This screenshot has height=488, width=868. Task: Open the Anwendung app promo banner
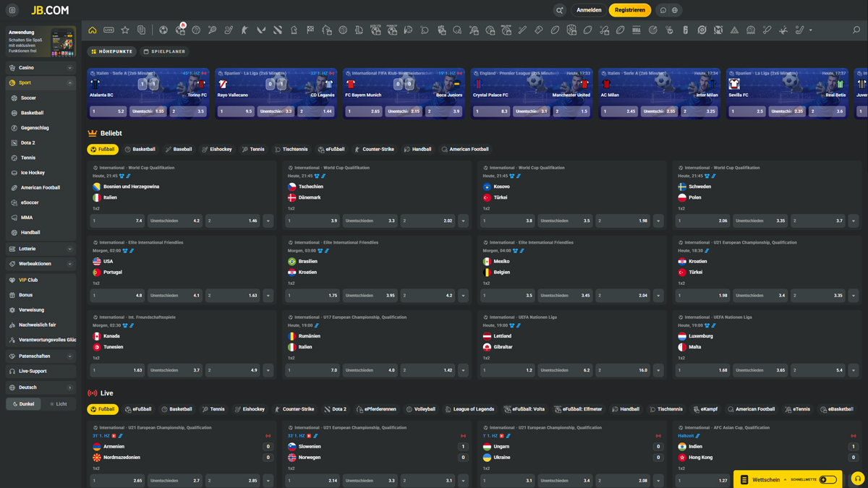40,42
